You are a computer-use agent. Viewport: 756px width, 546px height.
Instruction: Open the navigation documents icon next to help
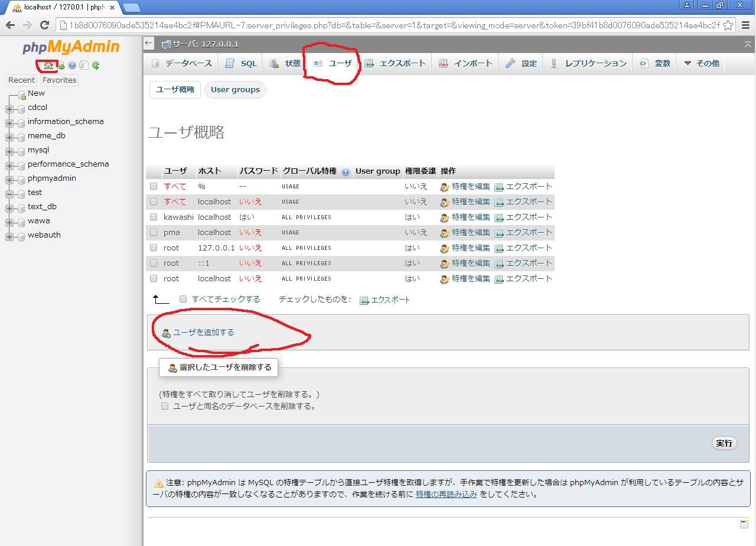(x=84, y=66)
